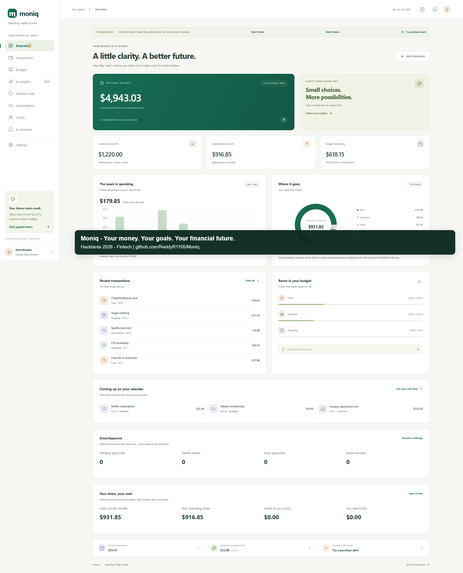Click the $618.15 budget remaining value
Image resolution: width=463 pixels, height=573 pixels.
[x=335, y=155]
